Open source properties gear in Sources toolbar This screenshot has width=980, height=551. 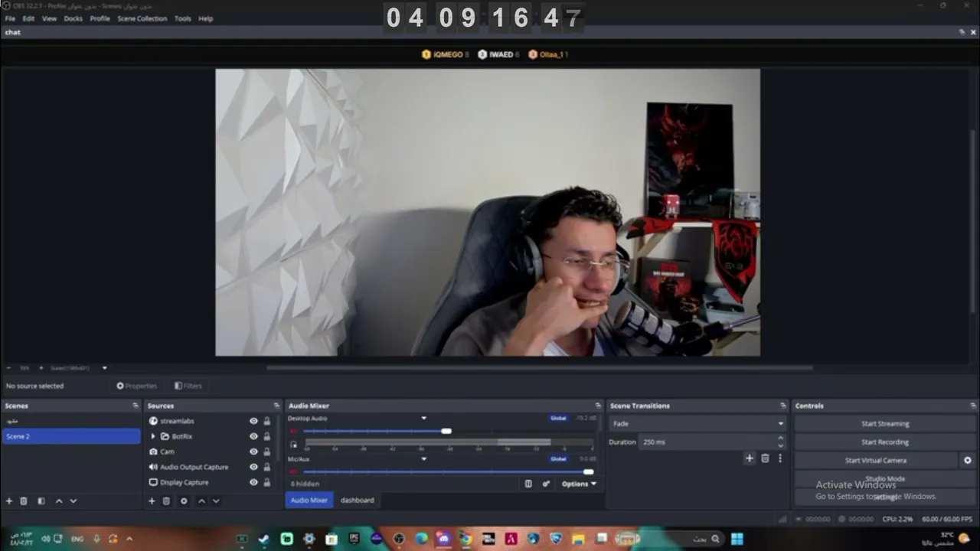[184, 501]
